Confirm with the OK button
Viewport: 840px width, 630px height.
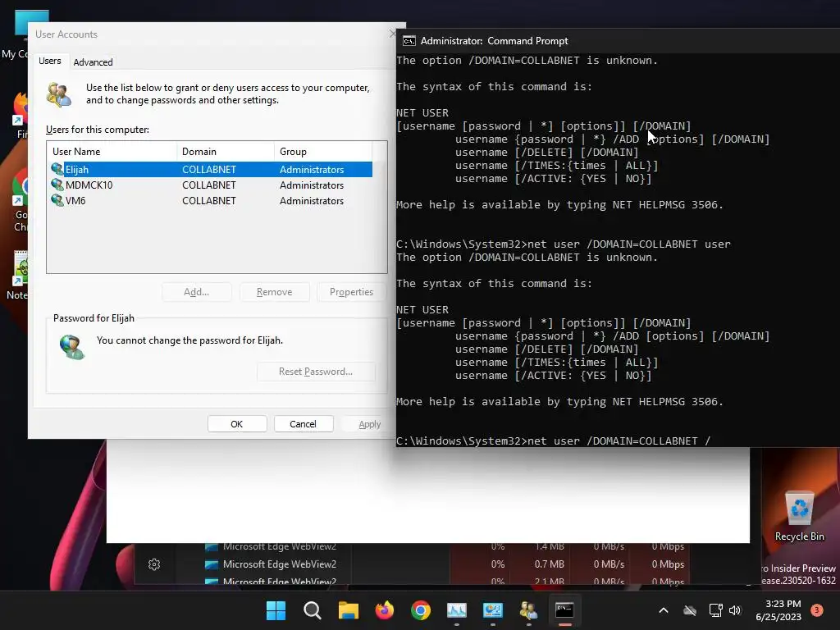click(x=237, y=424)
